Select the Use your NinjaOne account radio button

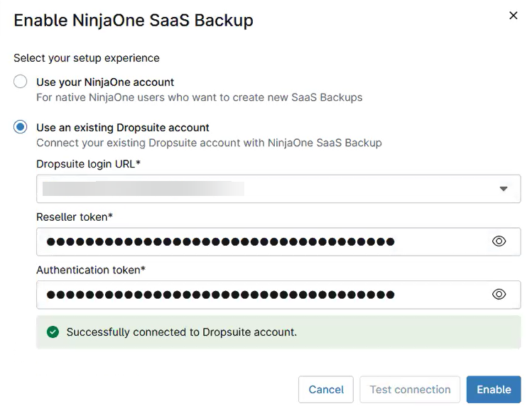pyautogui.click(x=21, y=82)
